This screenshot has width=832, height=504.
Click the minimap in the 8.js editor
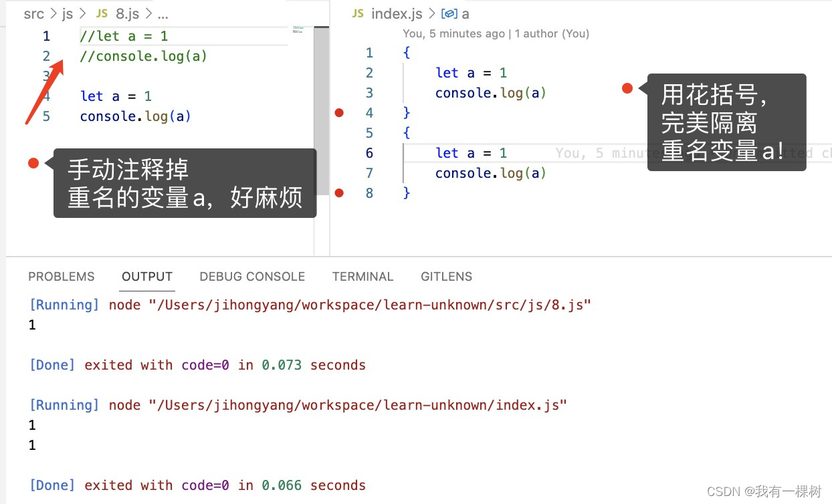(298, 30)
